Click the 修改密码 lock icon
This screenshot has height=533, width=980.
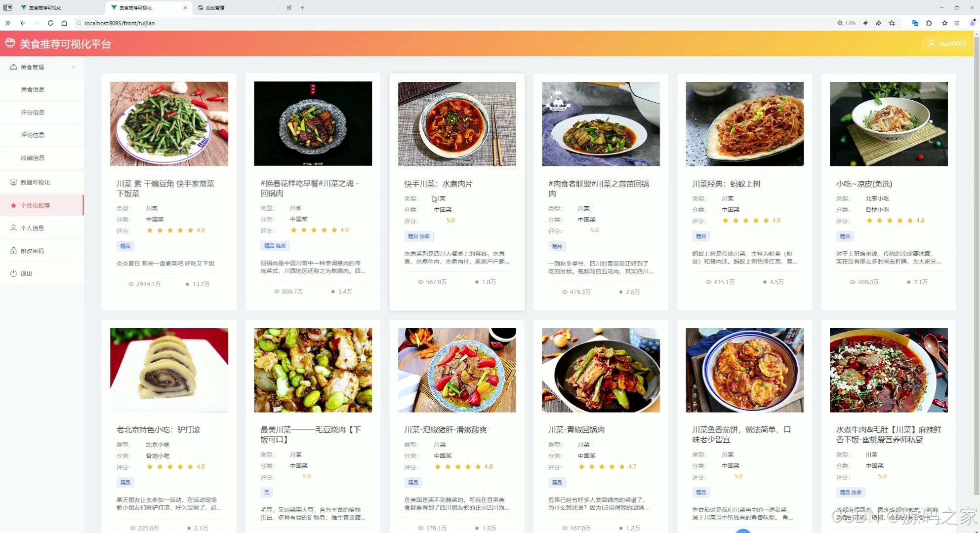[13, 251]
